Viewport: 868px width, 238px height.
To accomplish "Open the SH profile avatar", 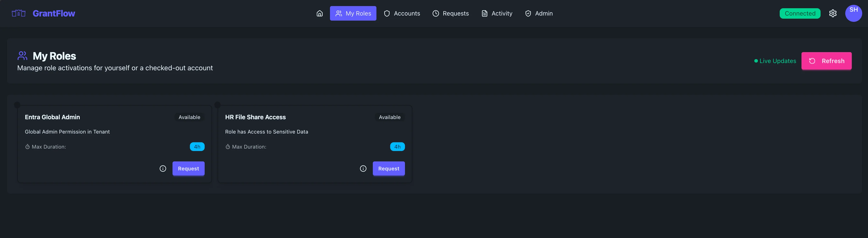I will click(854, 13).
